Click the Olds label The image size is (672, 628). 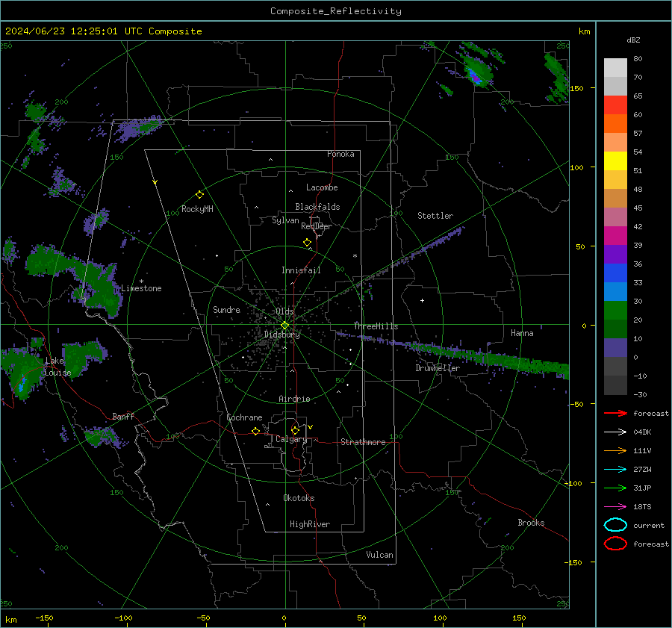(284, 311)
